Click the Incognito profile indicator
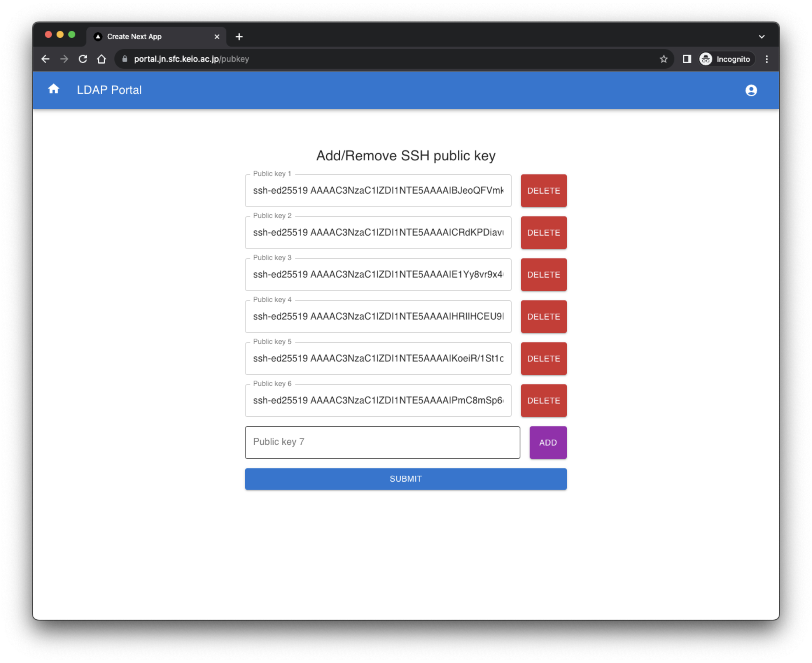Viewport: 812px width, 663px height. tap(727, 59)
